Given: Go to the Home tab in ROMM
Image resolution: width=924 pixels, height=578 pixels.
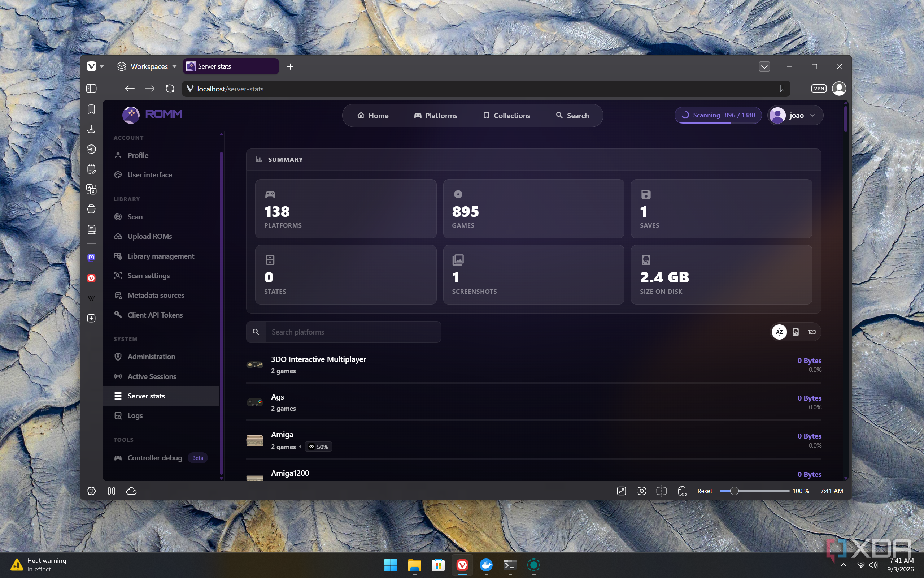Looking at the screenshot, I should (x=373, y=116).
